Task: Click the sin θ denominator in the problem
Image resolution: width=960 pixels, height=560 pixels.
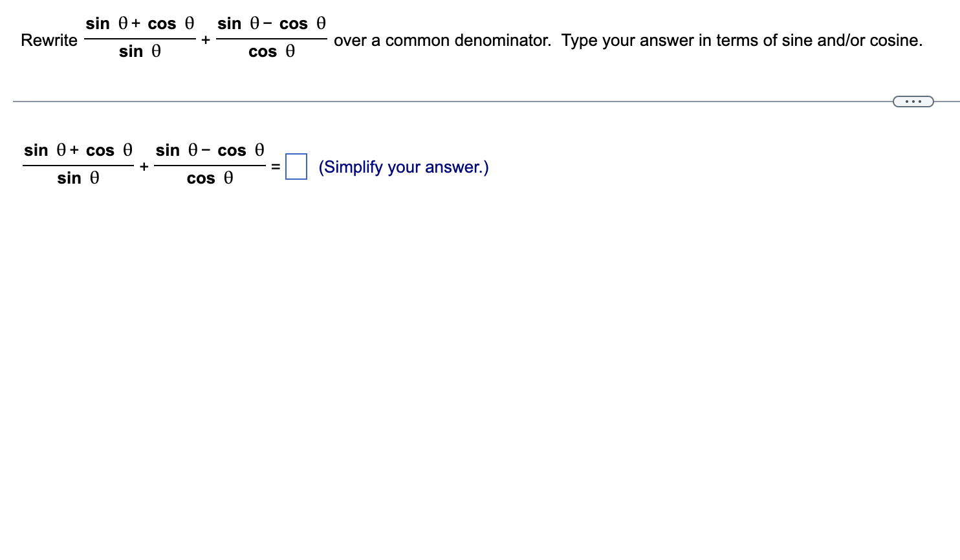Action: (x=138, y=51)
